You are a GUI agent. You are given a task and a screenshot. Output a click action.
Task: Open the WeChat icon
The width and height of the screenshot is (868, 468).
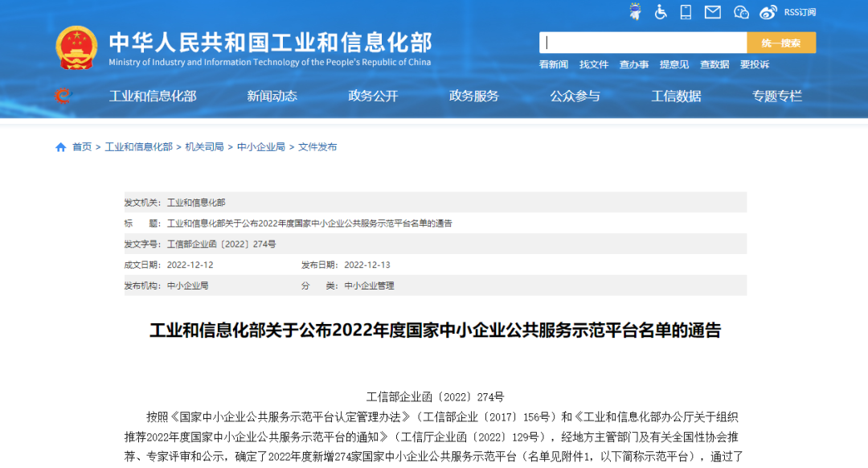point(741,12)
